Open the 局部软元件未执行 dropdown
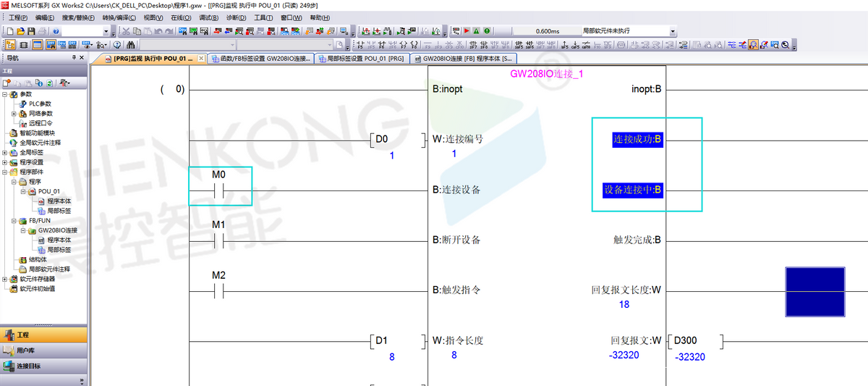 pos(673,32)
